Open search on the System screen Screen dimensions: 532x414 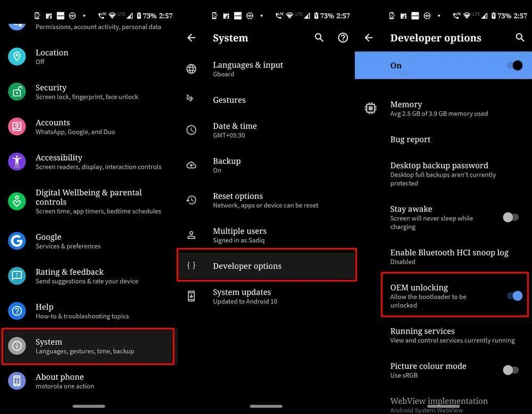[x=319, y=37]
